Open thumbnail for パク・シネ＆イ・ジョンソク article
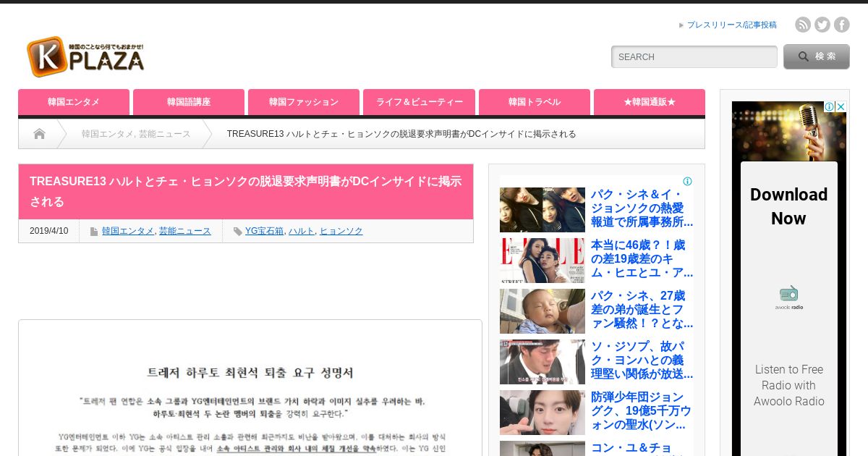 pos(542,210)
